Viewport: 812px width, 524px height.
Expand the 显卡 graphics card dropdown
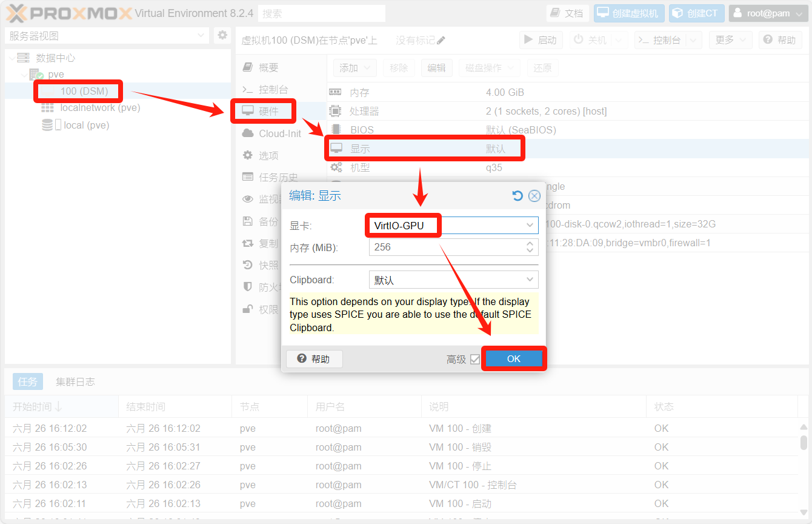click(529, 226)
